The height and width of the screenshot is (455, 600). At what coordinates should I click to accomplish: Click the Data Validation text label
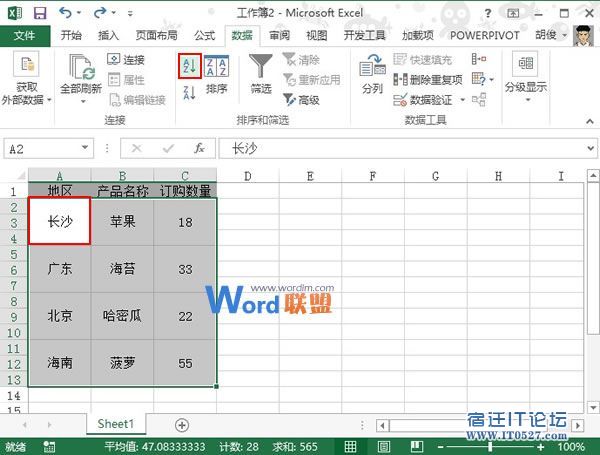point(431,100)
